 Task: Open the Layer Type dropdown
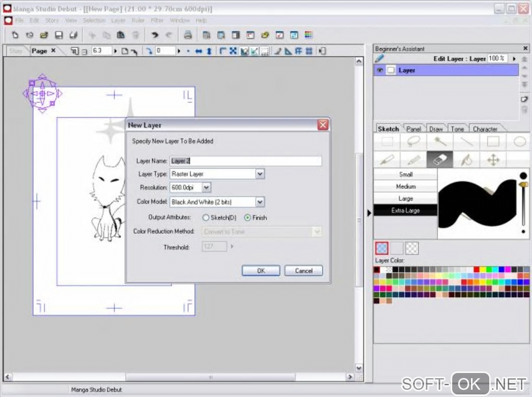(260, 174)
